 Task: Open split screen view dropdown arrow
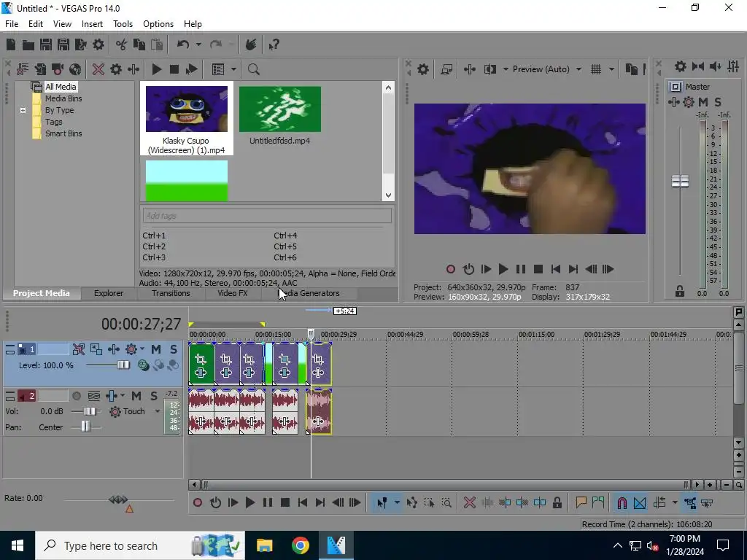pos(506,69)
